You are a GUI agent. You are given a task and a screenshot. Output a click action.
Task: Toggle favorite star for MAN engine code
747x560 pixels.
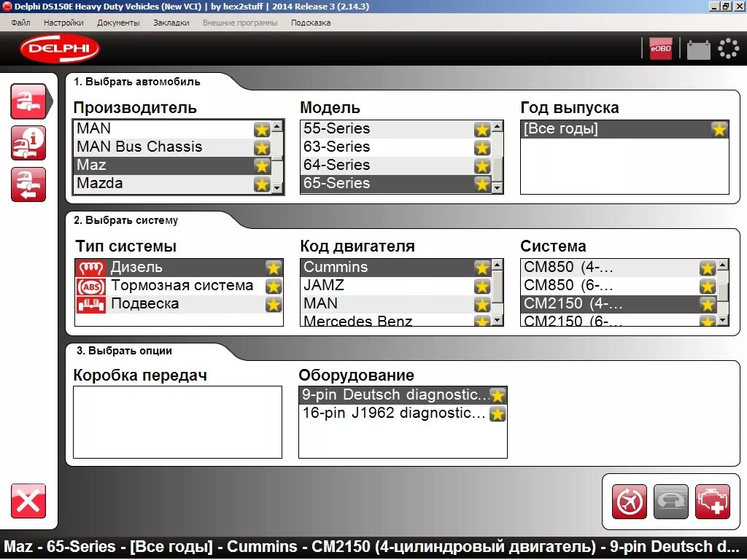(x=482, y=304)
